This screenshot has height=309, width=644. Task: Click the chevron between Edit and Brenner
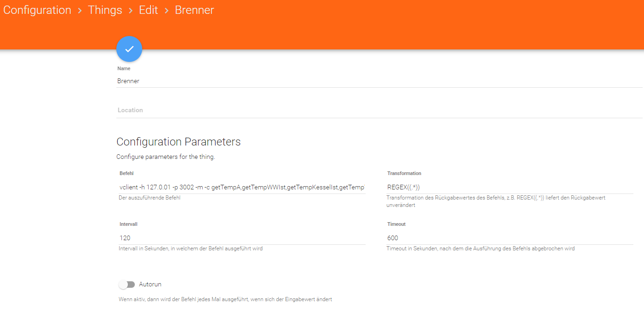tap(167, 11)
